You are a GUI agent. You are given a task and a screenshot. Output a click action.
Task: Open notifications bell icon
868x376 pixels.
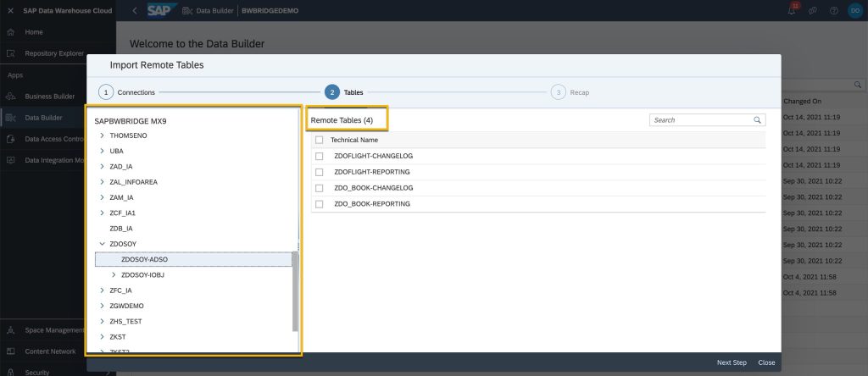click(x=793, y=10)
